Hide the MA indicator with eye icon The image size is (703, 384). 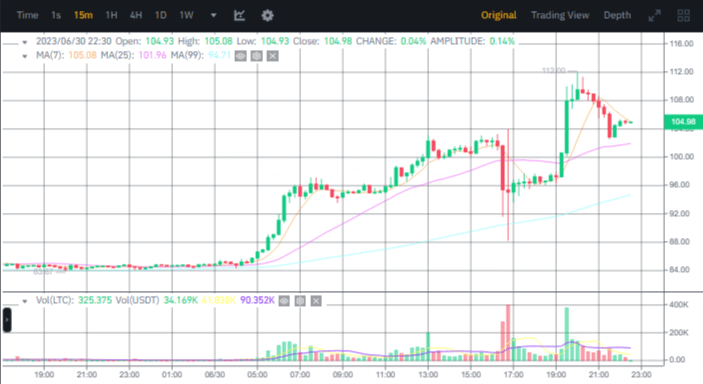241,56
